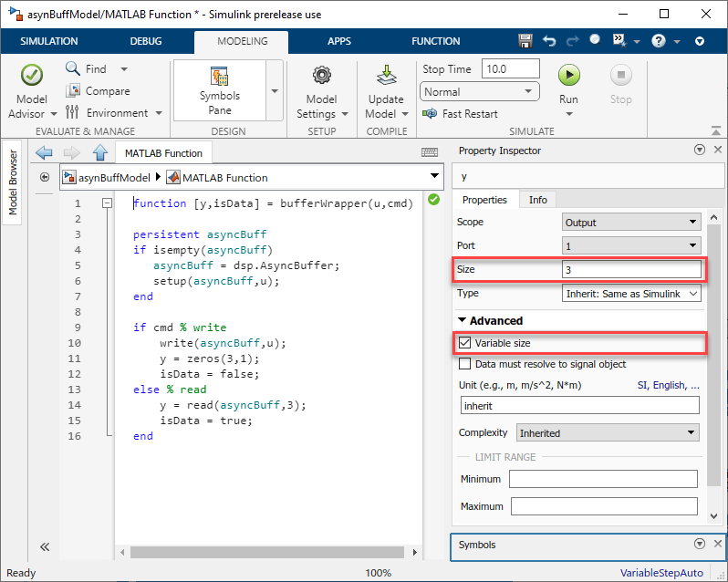Click the Update Model icon
This screenshot has height=582, width=728.
click(386, 76)
